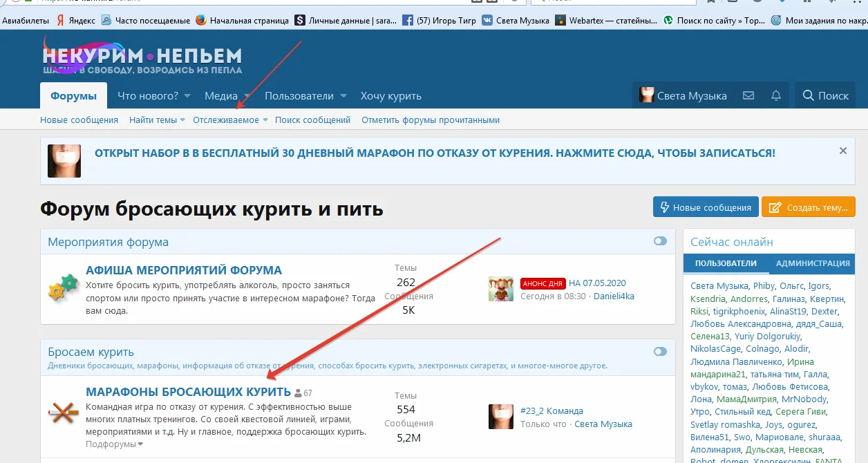
Task: Open online user Svetlay romashka profile
Action: [x=726, y=424]
